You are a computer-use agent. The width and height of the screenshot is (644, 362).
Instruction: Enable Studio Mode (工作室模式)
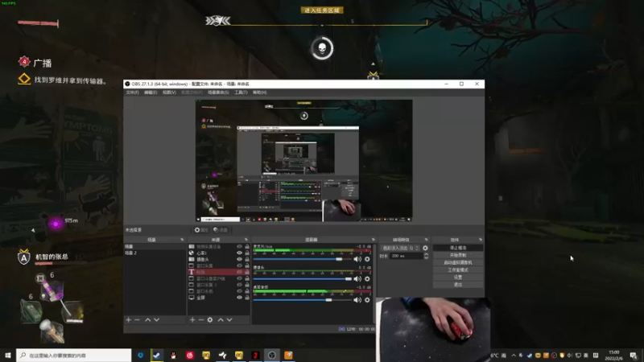458,270
